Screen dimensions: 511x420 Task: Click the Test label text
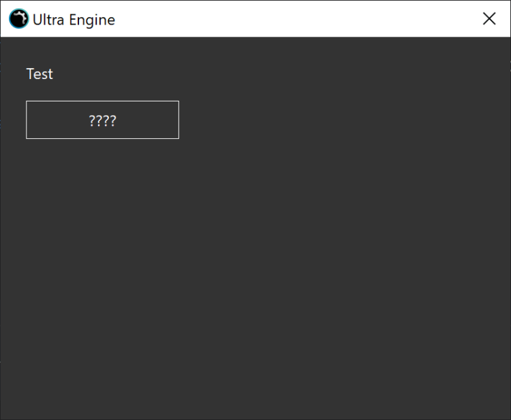tap(40, 74)
